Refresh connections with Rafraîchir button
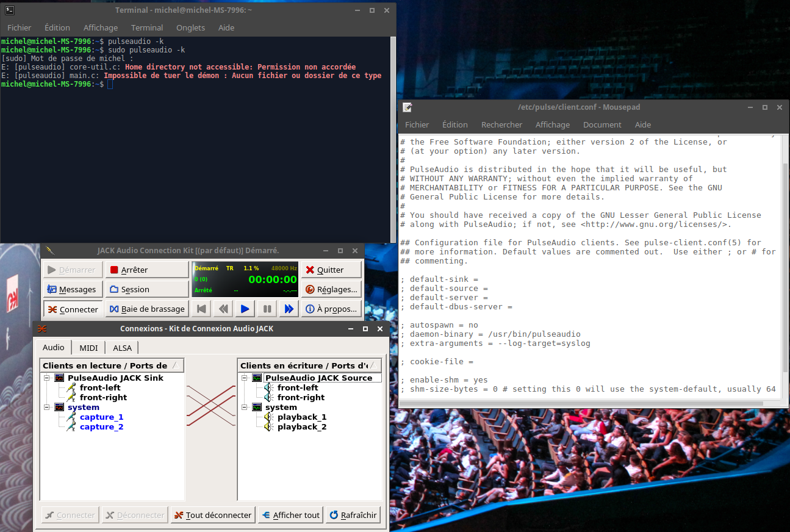This screenshot has width=790, height=532. 353,515
